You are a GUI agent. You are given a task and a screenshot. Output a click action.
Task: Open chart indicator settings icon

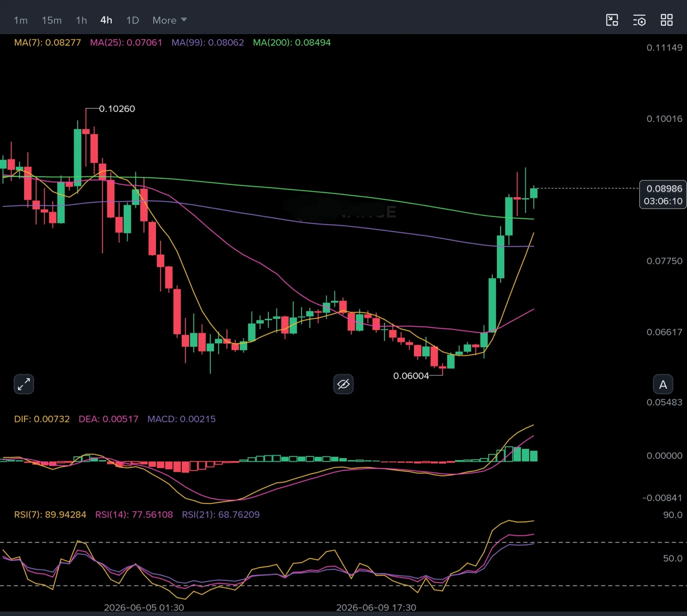click(x=639, y=20)
